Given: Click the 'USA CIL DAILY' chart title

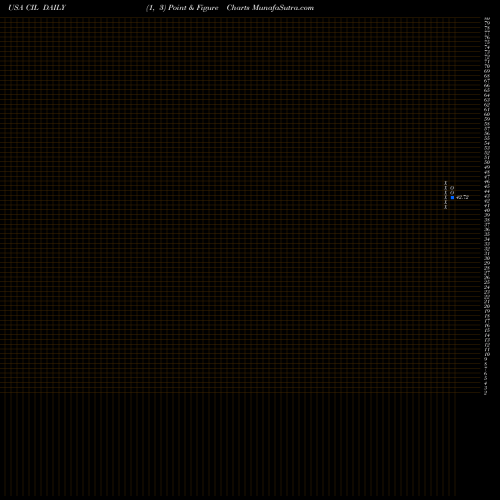Looking at the screenshot, I should point(37,8).
